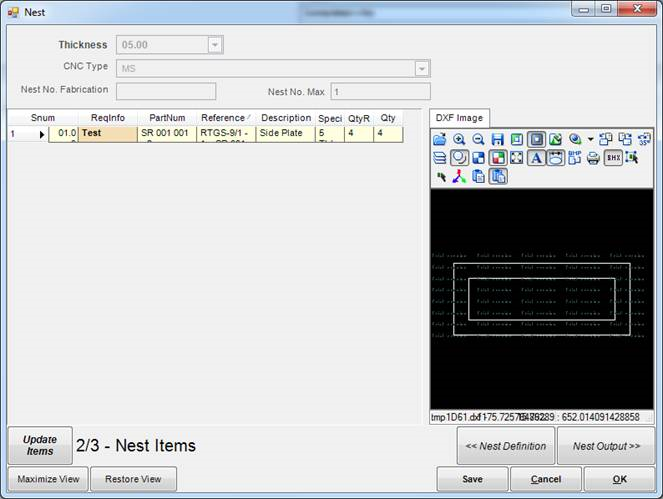Screen dimensions: 663x499
Task: Select the DXF Image tab
Action: point(457,118)
